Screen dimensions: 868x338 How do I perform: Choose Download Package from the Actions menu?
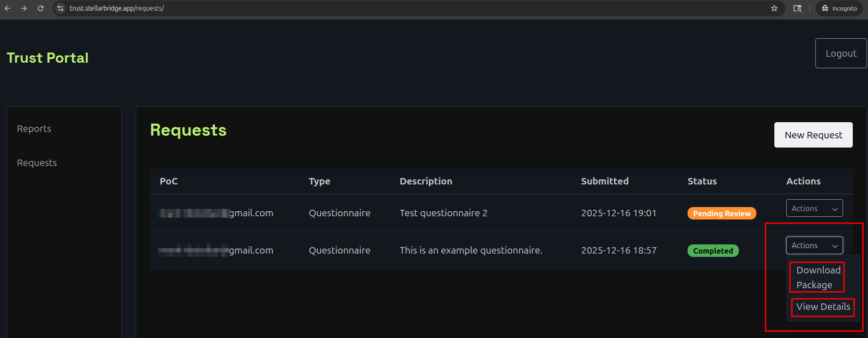[818, 277]
